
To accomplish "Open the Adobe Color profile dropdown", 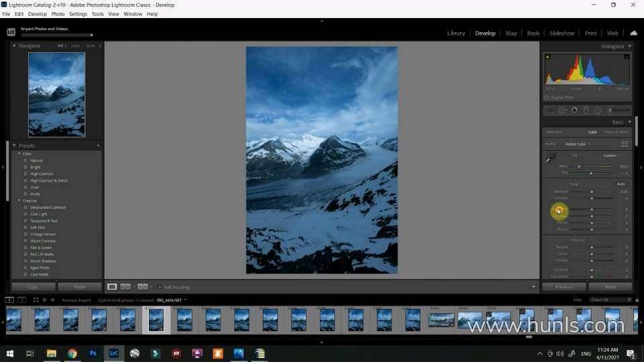I will [578, 144].
